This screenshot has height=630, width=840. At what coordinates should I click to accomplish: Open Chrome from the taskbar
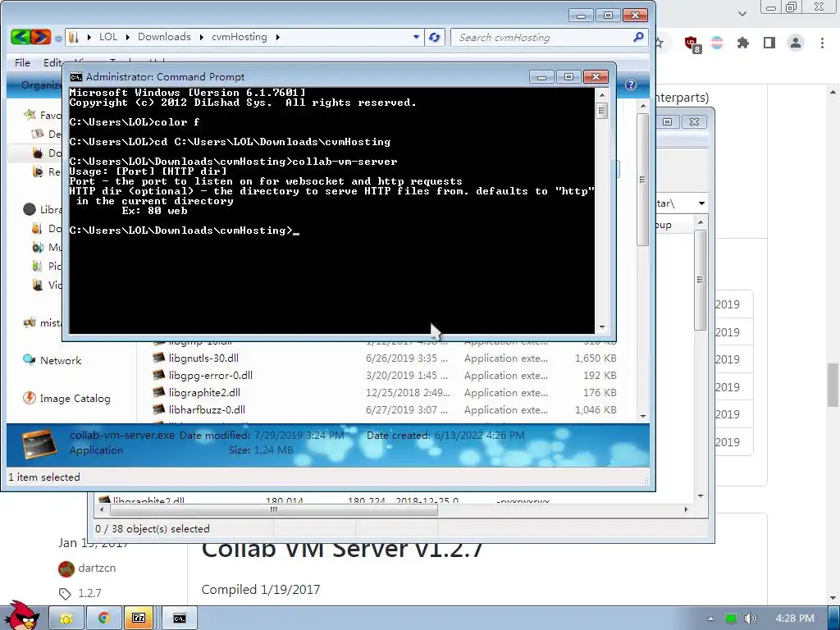click(x=104, y=619)
